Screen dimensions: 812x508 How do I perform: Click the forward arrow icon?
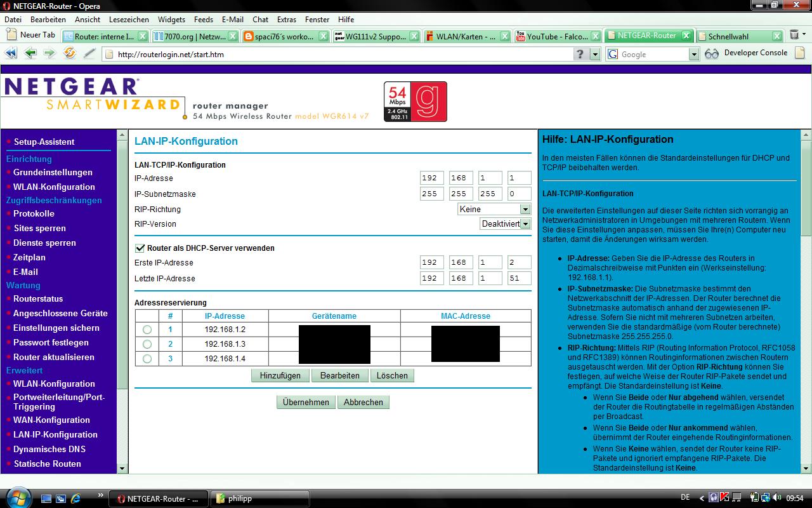point(49,54)
